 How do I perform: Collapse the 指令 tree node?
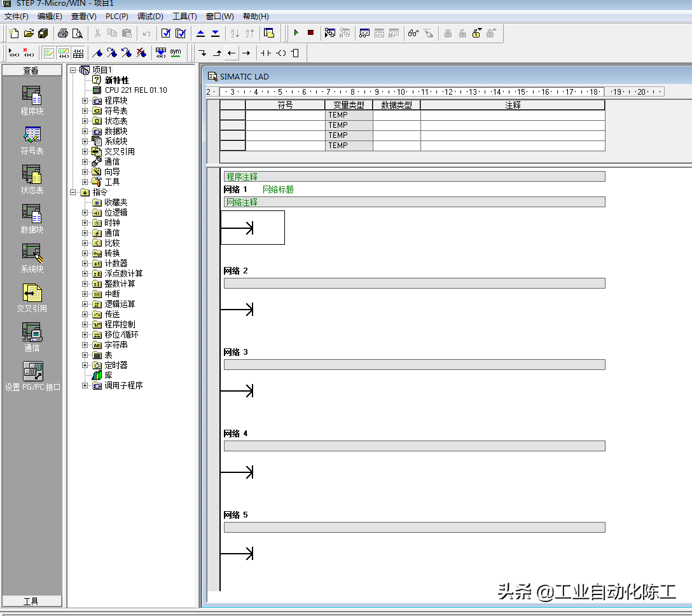point(73,192)
